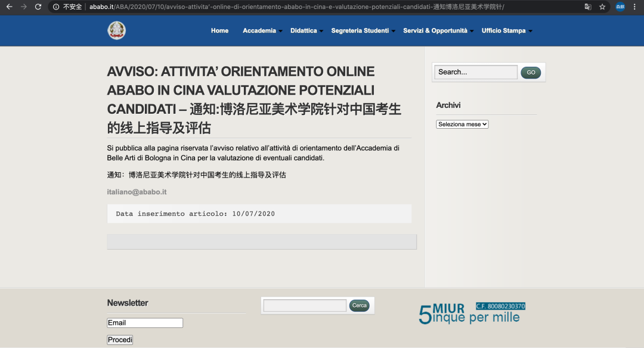The image size is (644, 348).
Task: Click the translate page icon in the address bar
Action: point(588,7)
